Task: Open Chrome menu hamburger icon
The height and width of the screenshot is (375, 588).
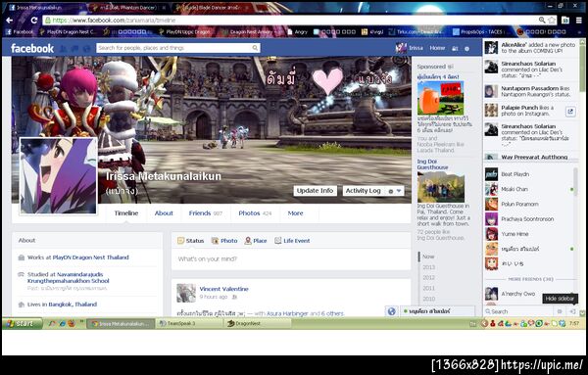Action: pyautogui.click(x=579, y=21)
